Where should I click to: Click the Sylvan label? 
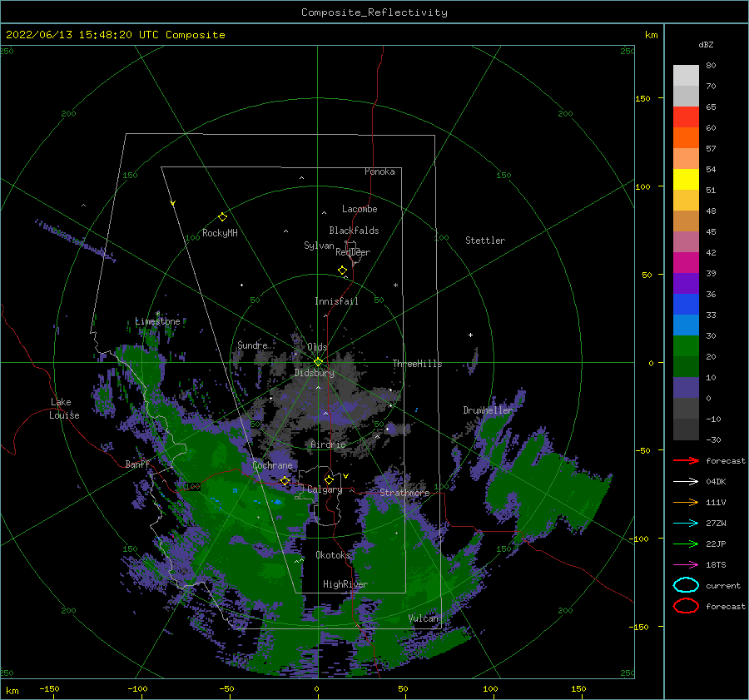tap(319, 246)
